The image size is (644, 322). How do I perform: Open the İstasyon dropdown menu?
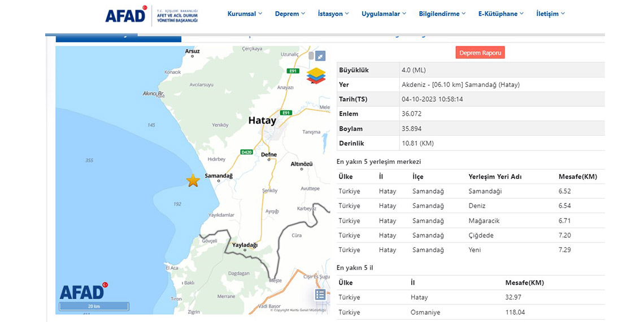pyautogui.click(x=333, y=14)
